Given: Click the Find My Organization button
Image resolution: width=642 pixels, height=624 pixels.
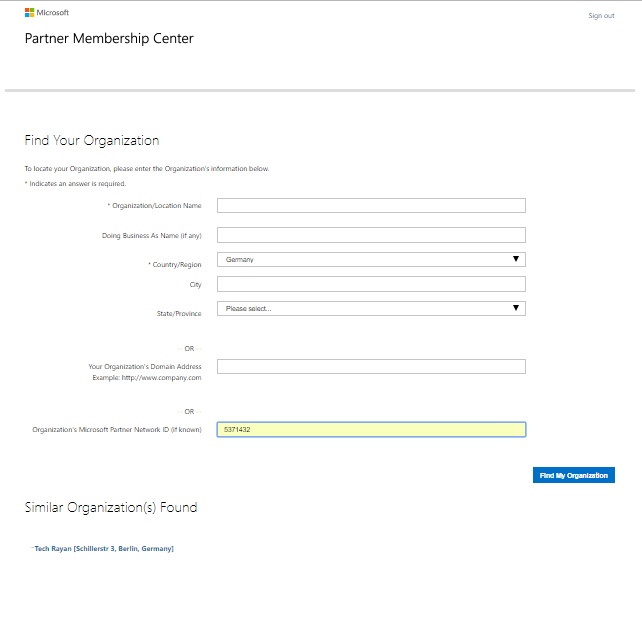Looking at the screenshot, I should tap(574, 475).
